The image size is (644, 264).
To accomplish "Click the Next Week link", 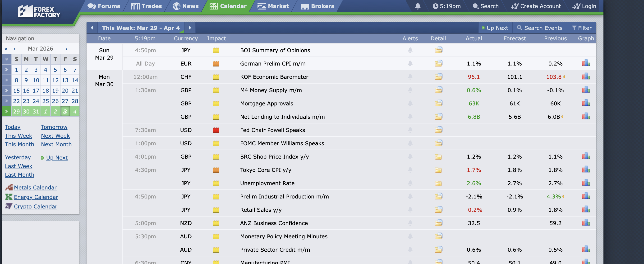I will point(55,136).
